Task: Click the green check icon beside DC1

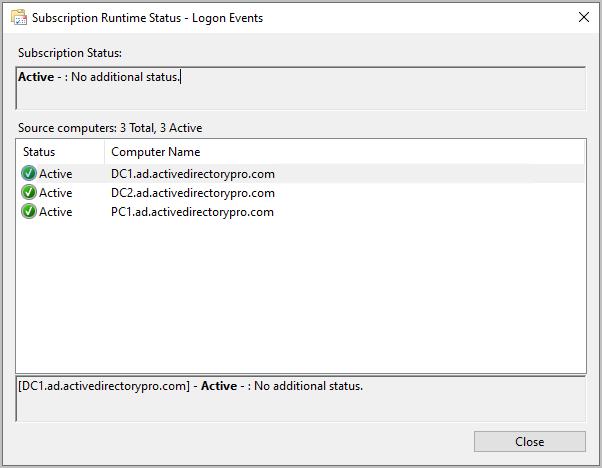Action: (28, 174)
